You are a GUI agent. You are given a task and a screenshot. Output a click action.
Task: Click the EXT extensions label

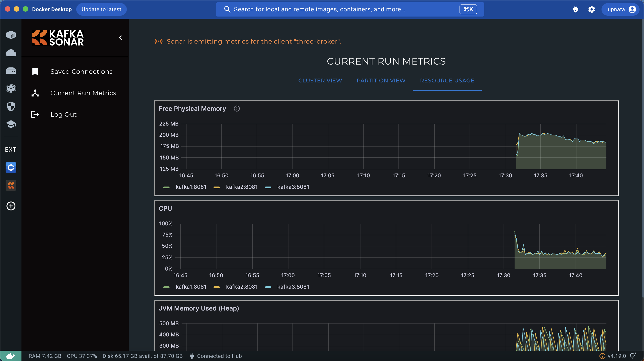click(x=11, y=149)
